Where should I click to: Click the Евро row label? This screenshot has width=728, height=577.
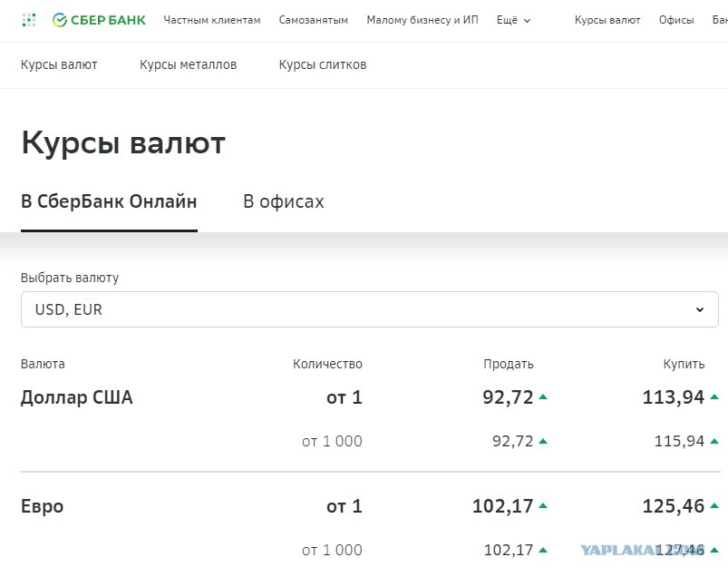tap(42, 506)
